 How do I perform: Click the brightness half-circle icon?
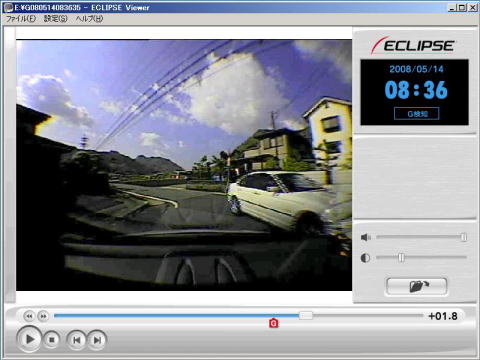(365, 258)
